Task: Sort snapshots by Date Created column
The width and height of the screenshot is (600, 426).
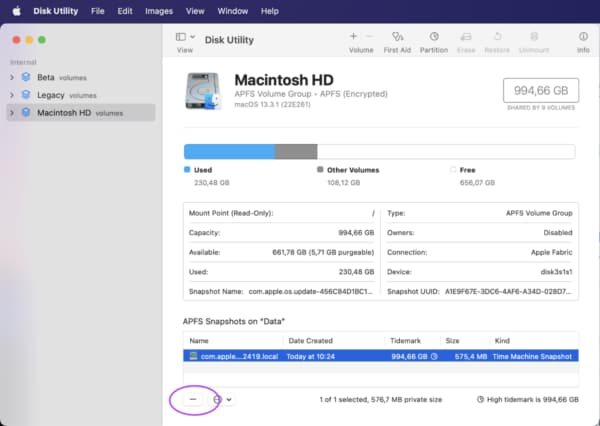Action: pyautogui.click(x=310, y=341)
